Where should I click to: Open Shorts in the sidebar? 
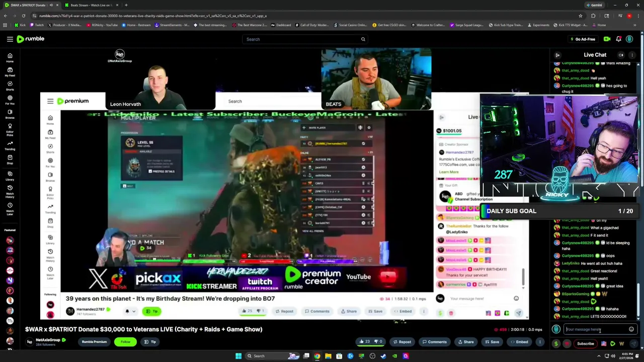(x=10, y=86)
